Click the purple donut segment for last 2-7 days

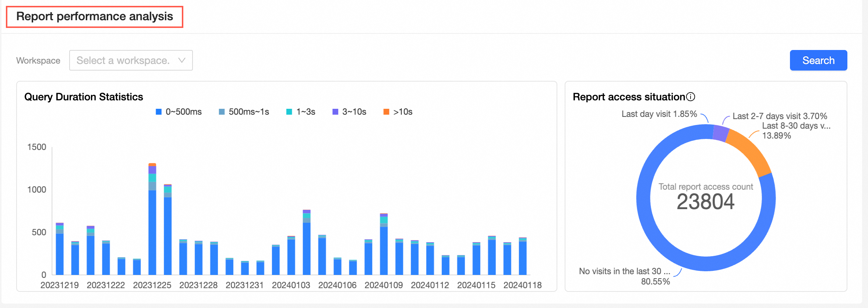coord(721,133)
